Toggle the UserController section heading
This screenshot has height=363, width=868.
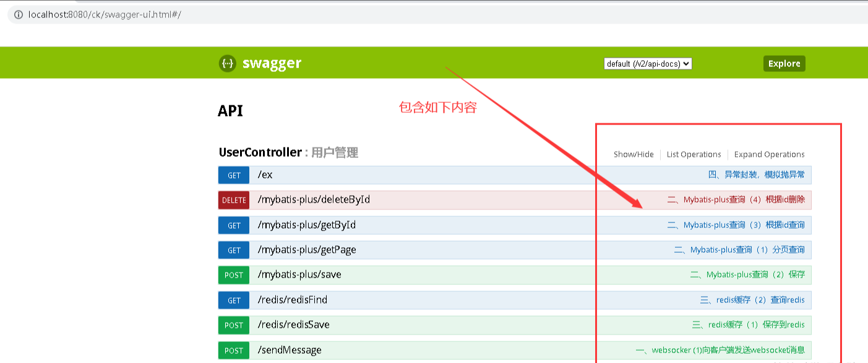point(260,152)
